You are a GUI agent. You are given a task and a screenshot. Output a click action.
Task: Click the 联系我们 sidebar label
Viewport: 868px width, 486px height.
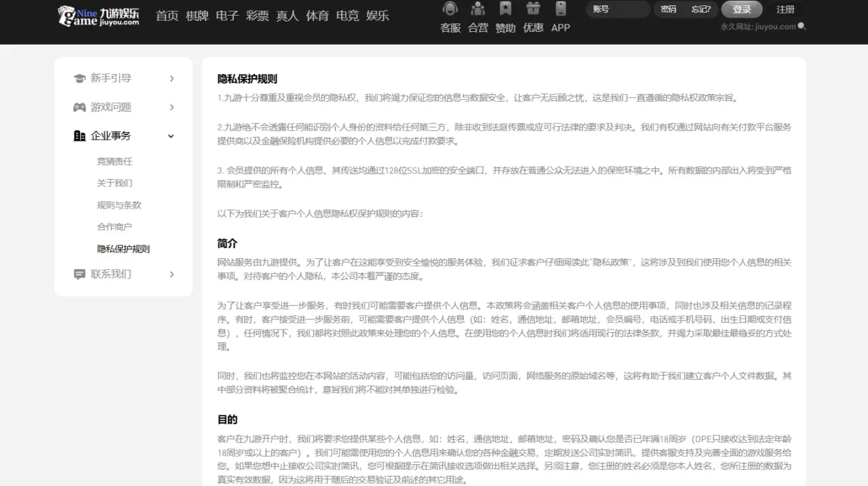pos(111,275)
